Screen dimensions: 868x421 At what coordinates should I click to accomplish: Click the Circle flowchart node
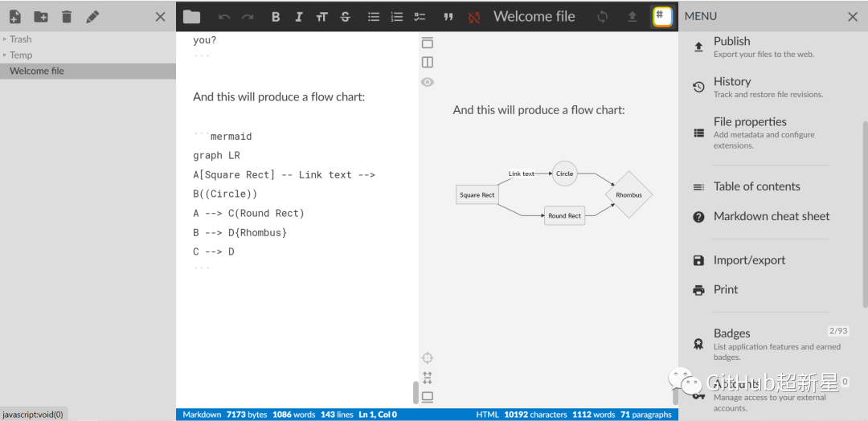[565, 174]
